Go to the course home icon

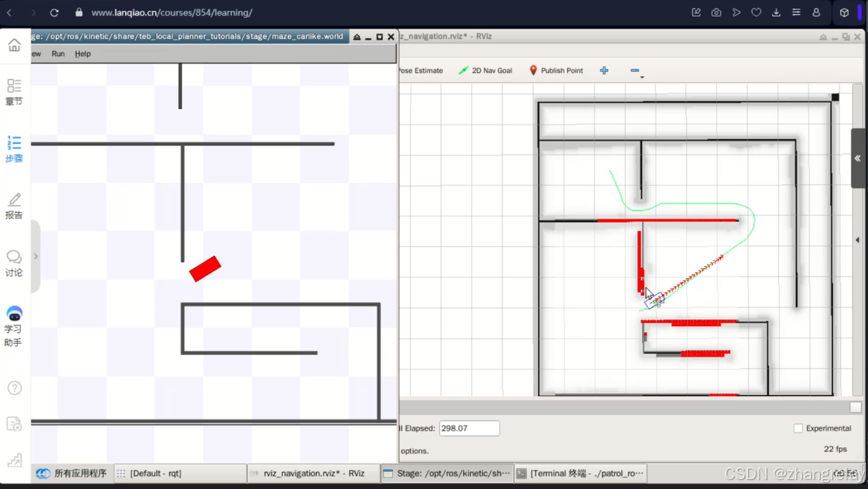click(13, 44)
